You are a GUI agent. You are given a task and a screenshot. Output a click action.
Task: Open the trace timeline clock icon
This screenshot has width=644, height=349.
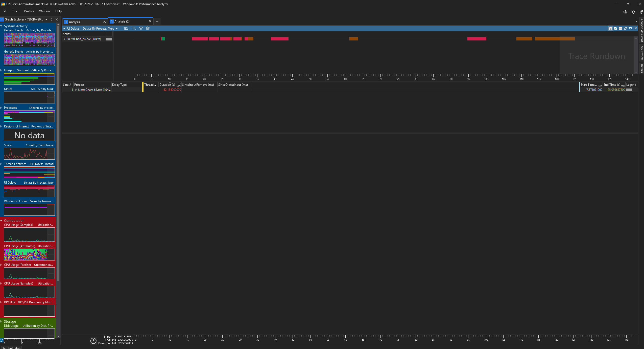pyautogui.click(x=93, y=341)
